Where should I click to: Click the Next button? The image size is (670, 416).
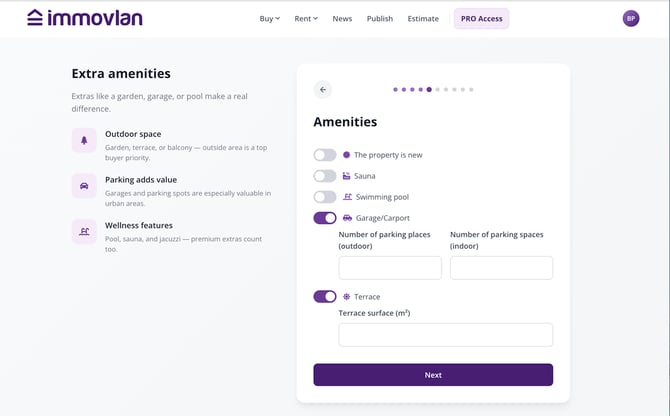pos(433,375)
